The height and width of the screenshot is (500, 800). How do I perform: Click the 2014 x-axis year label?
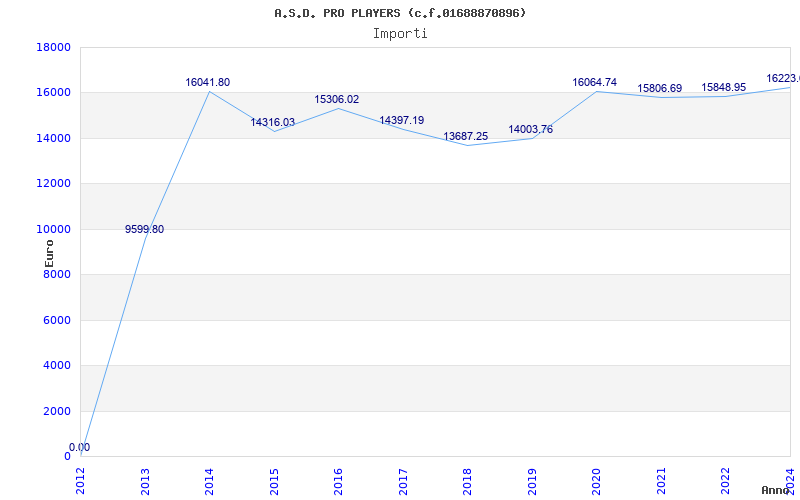[210, 482]
